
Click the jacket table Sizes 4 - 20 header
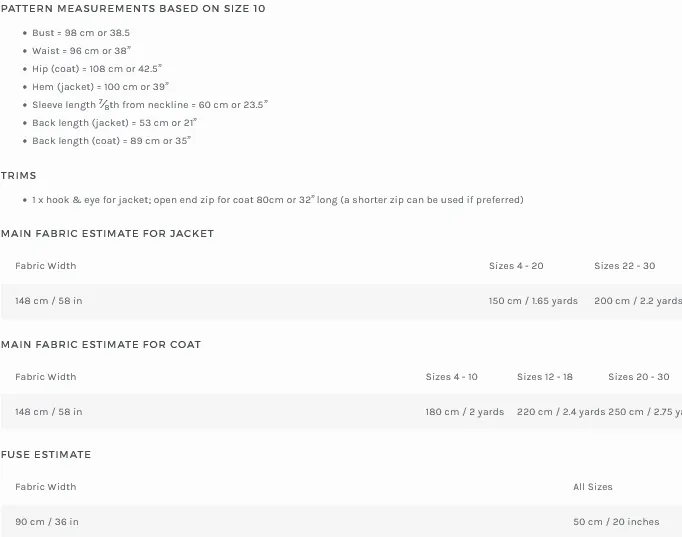[x=516, y=266]
